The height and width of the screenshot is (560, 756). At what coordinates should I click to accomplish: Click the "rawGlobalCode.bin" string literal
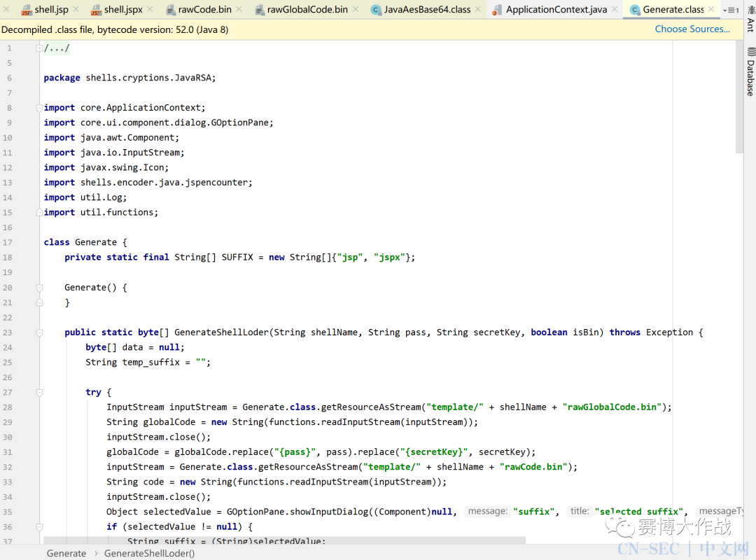(612, 407)
